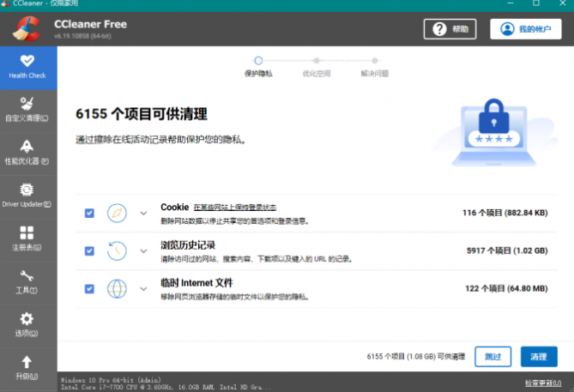Open My Account (我的帐户) button
The image size is (574, 392).
pos(526,29)
